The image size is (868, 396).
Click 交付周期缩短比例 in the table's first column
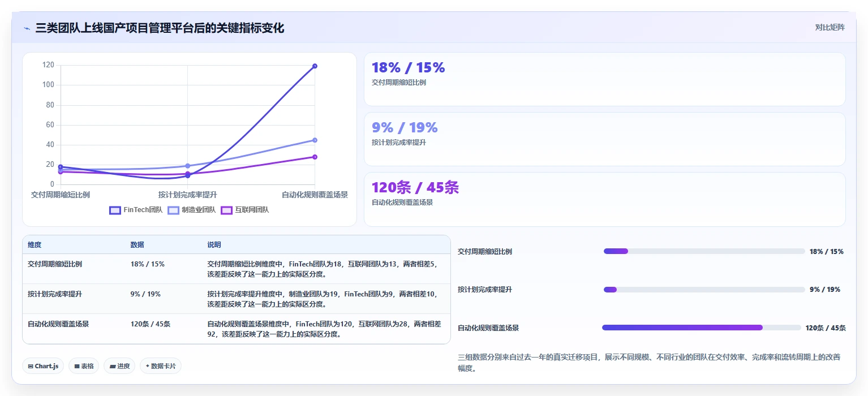point(55,264)
